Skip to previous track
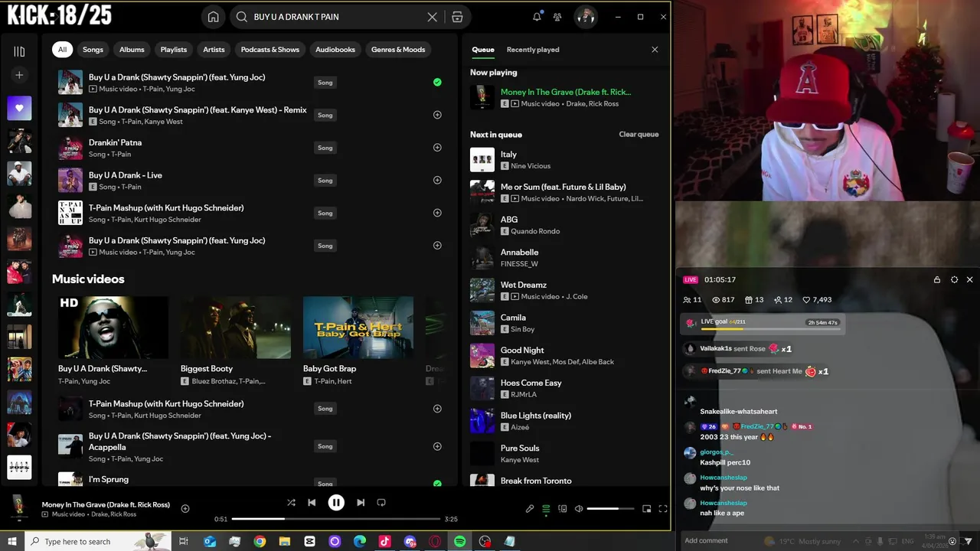This screenshot has height=551, width=980. tap(312, 503)
